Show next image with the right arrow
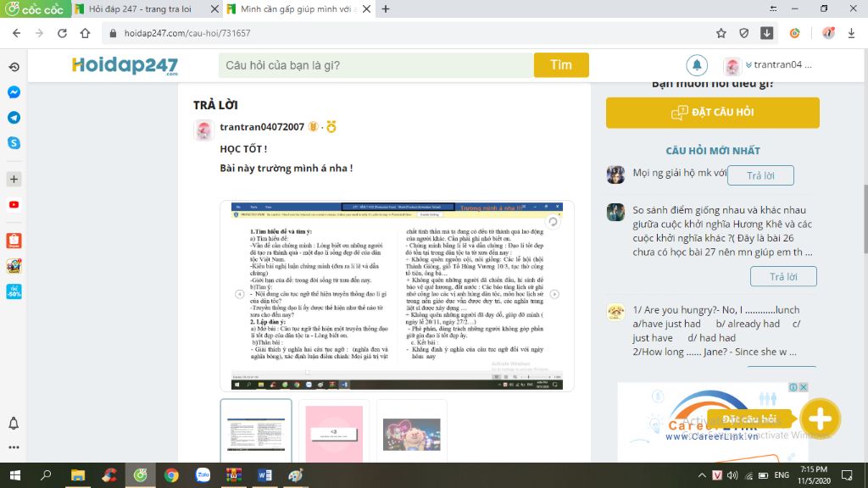868x488 pixels. [x=554, y=294]
